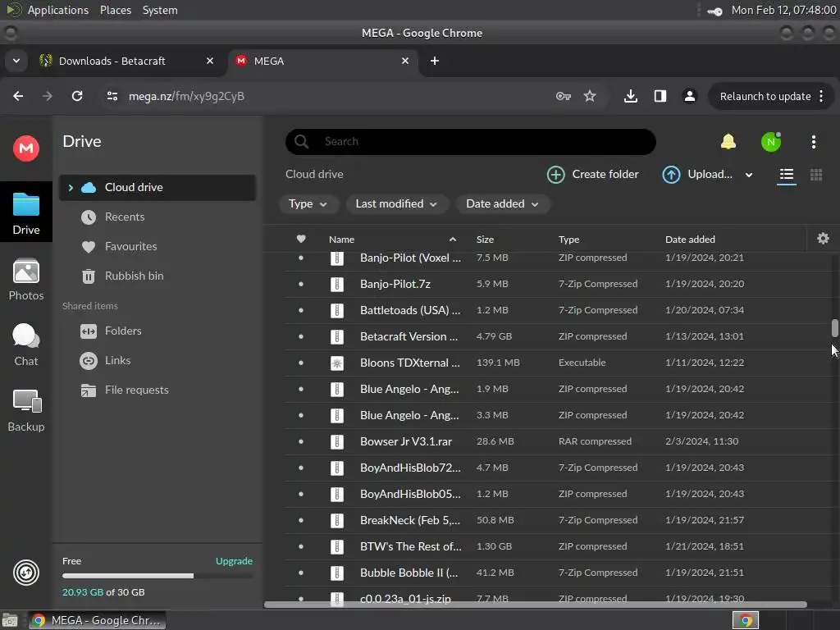
Task: Open the Applications menu
Action: point(58,10)
